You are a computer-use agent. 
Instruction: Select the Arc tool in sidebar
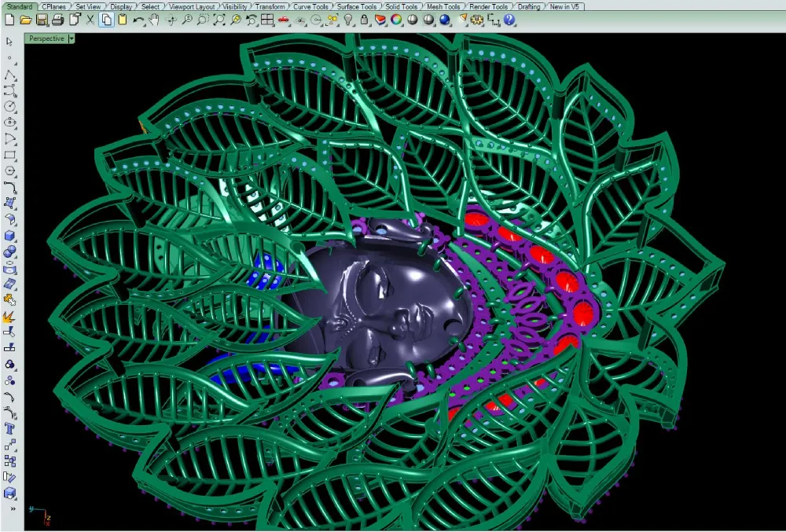[x=9, y=139]
